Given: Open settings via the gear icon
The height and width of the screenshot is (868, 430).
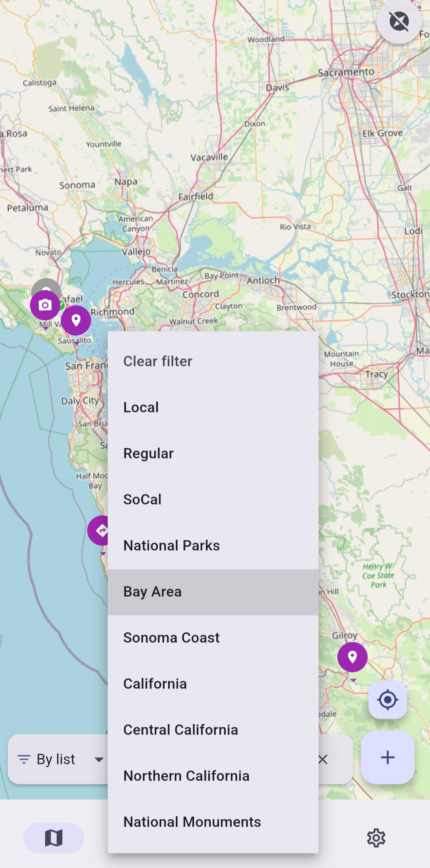Looking at the screenshot, I should 376,837.
